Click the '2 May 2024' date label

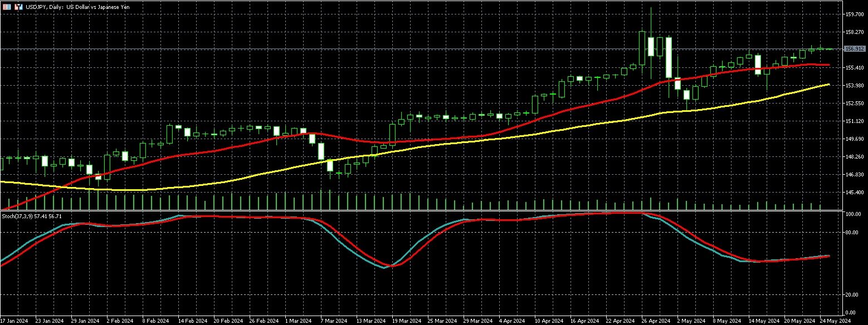pos(693,321)
